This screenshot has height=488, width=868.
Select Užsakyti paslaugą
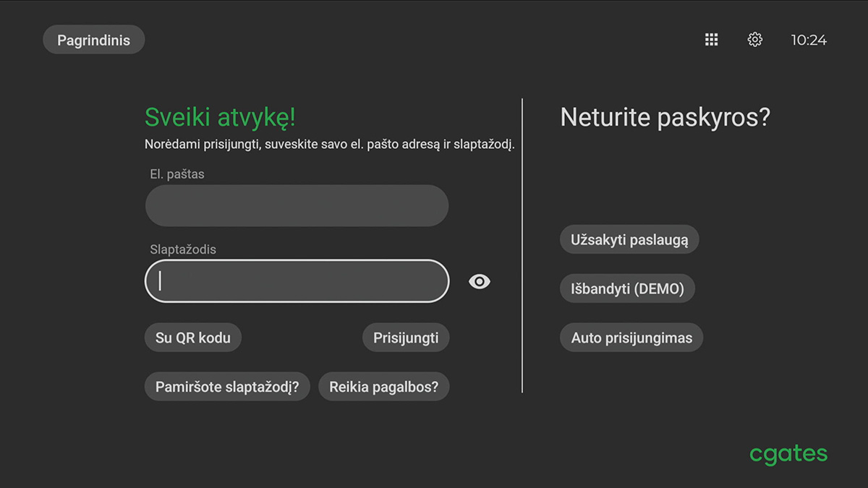629,239
